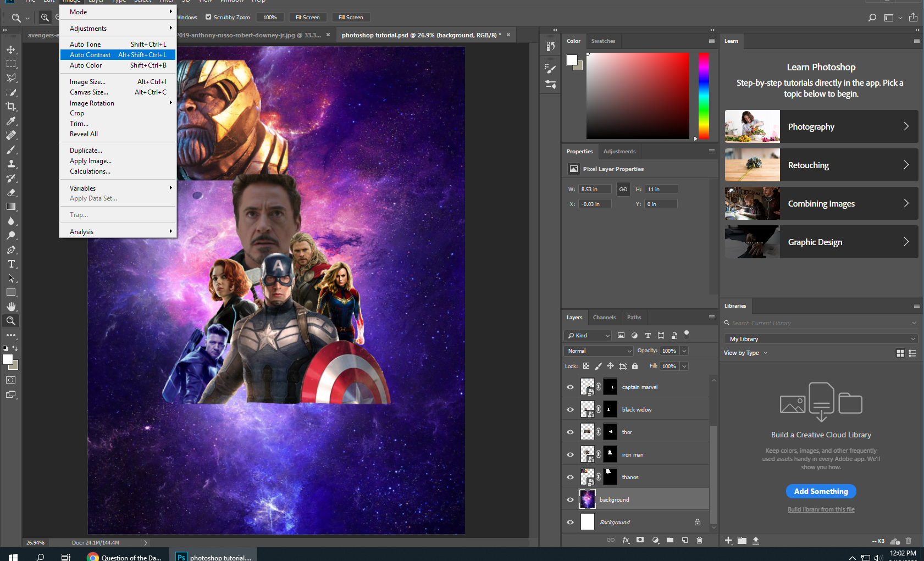Open the Share icon in options bar
The height and width of the screenshot is (561, 924).
tap(913, 18)
